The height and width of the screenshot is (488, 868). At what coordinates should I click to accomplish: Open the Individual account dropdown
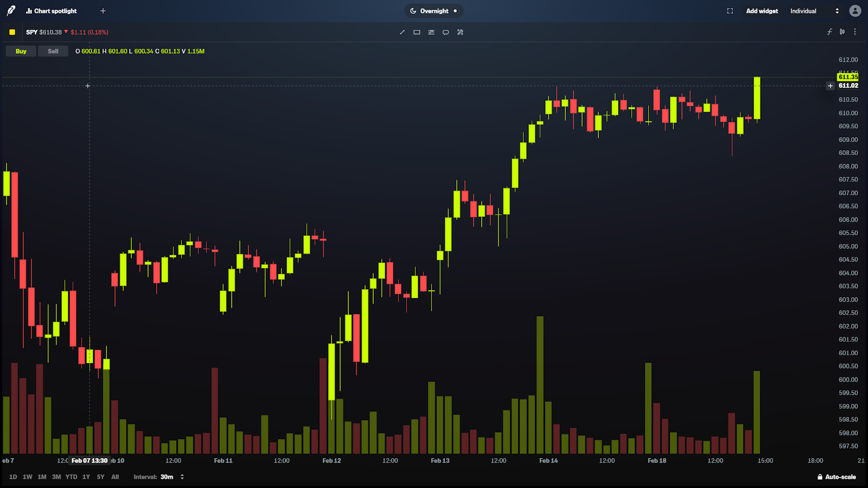815,11
